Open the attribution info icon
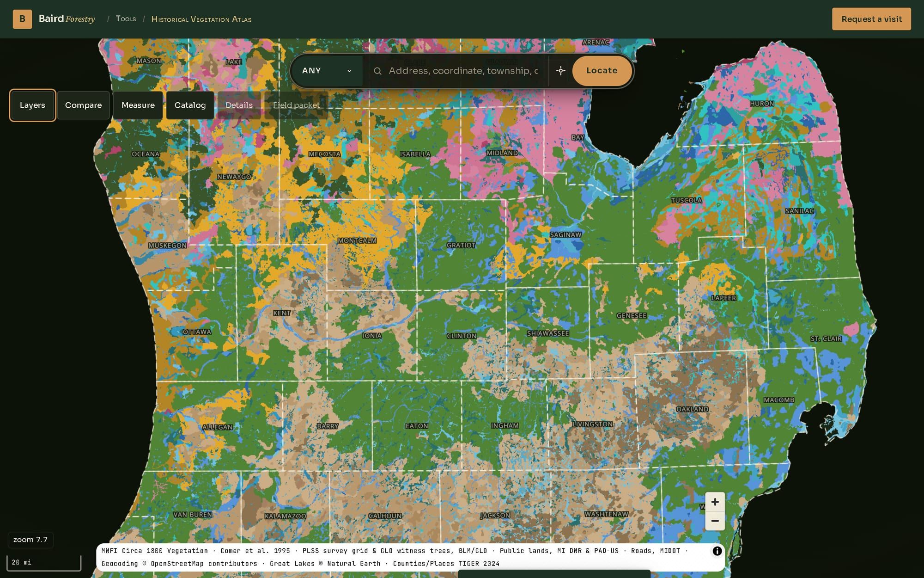924x578 pixels. tap(717, 551)
